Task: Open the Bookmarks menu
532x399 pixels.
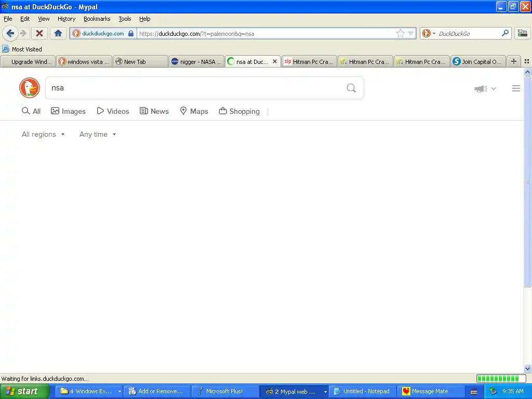Action: pyautogui.click(x=97, y=19)
